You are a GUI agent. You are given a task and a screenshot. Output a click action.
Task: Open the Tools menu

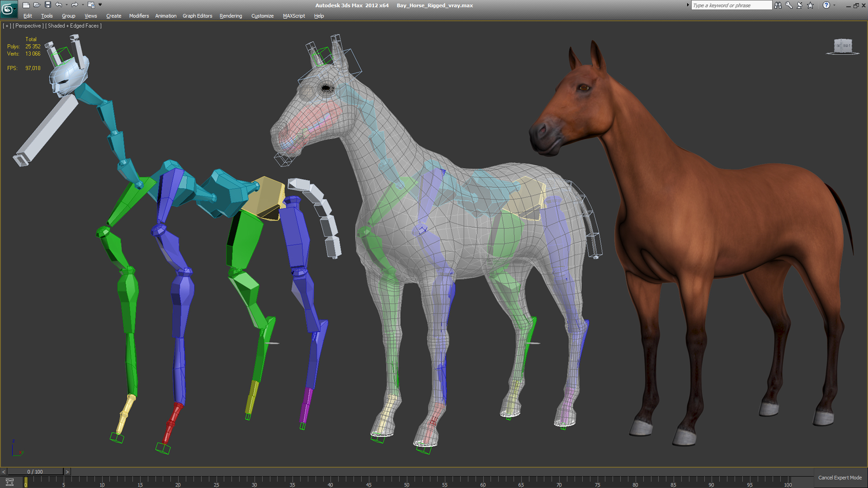(x=47, y=16)
